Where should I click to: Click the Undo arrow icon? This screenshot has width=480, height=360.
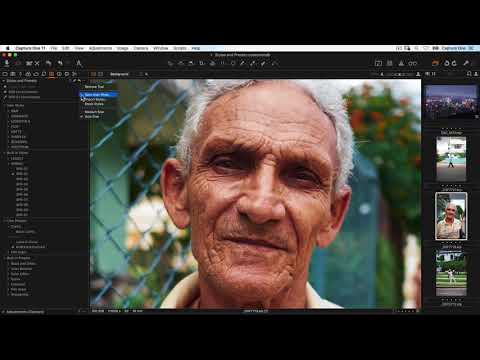pyautogui.click(x=49, y=63)
